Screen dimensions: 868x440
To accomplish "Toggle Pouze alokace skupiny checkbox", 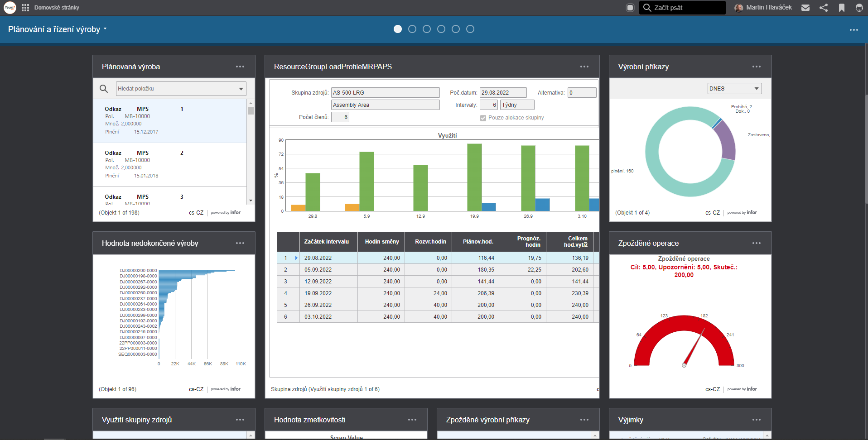I will click(483, 118).
